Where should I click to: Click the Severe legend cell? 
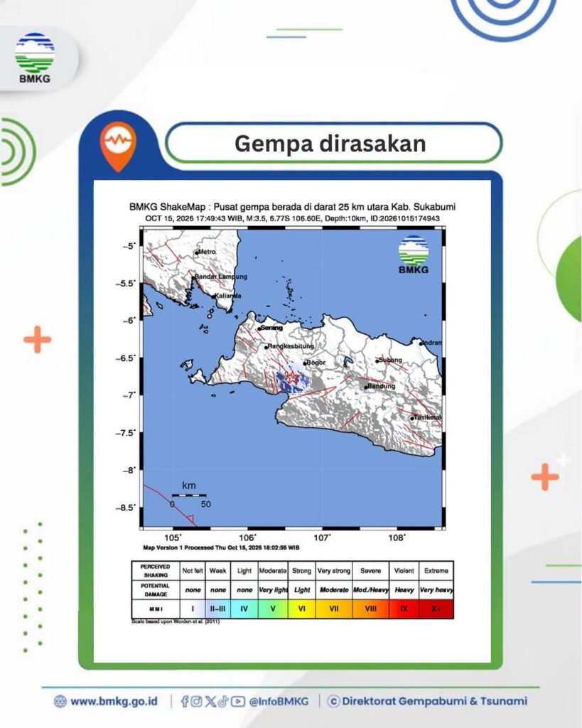click(x=370, y=571)
